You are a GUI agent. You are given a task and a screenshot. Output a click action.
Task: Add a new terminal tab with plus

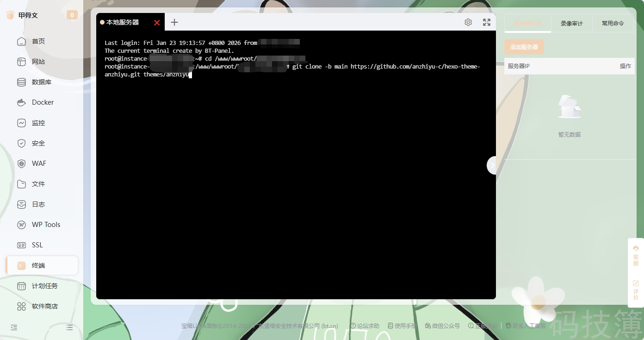174,22
